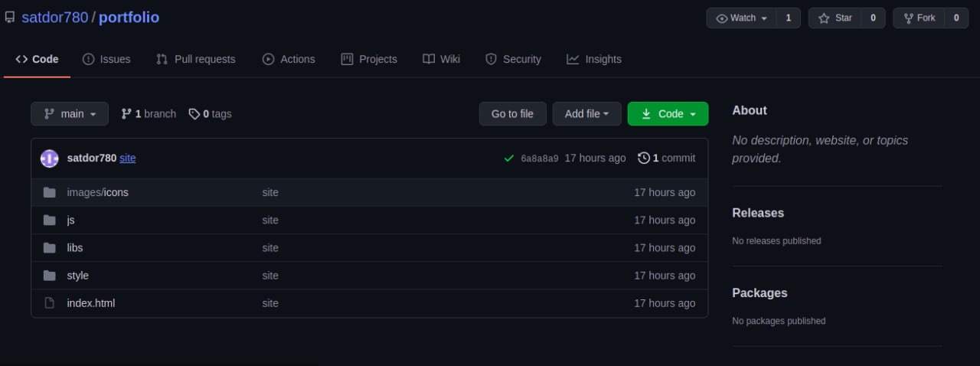Open the Security tab
This screenshot has height=366, width=980.
click(x=513, y=59)
